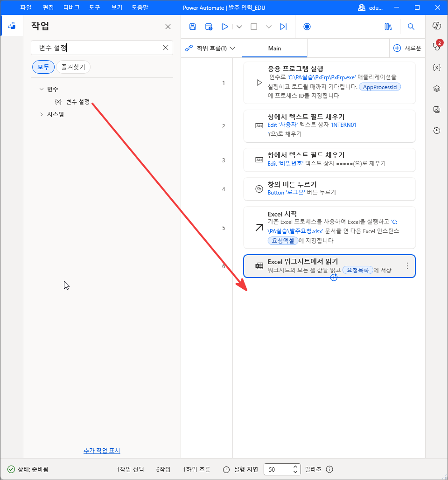Open the 도움말 menu
The height and width of the screenshot is (480, 448).
pos(140,7)
